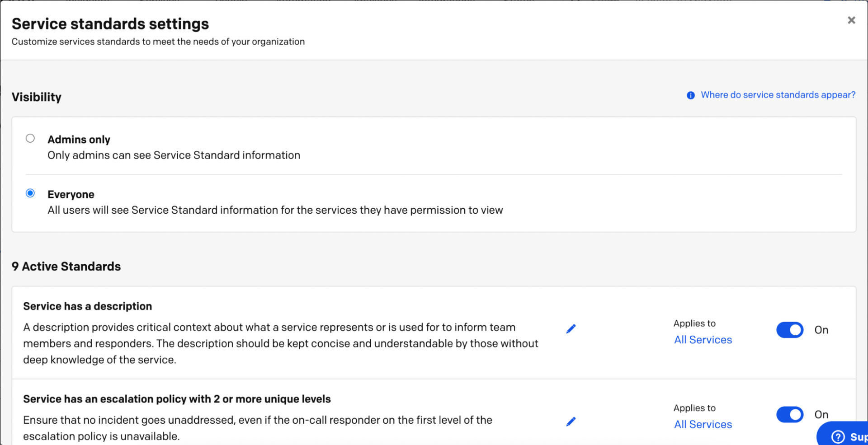The image size is (868, 445).
Task: Click the "On" label beside the escalation toggle
Action: [x=821, y=414]
